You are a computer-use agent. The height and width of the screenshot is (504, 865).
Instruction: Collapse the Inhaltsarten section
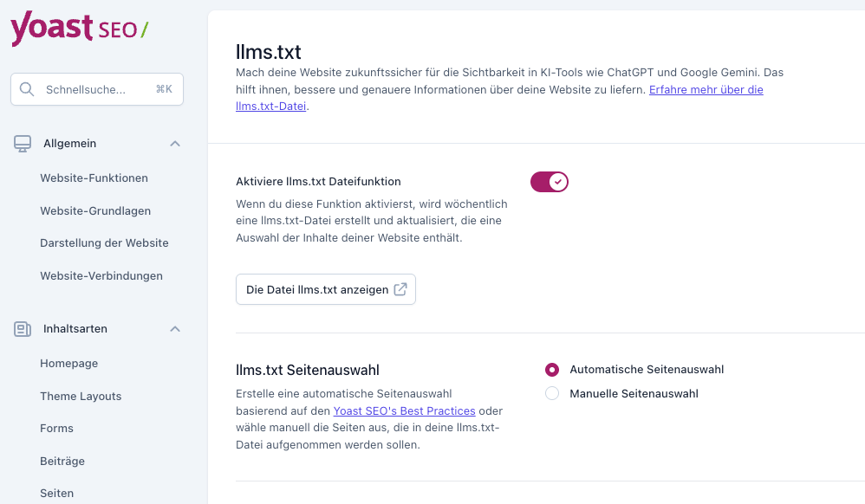pyautogui.click(x=175, y=329)
